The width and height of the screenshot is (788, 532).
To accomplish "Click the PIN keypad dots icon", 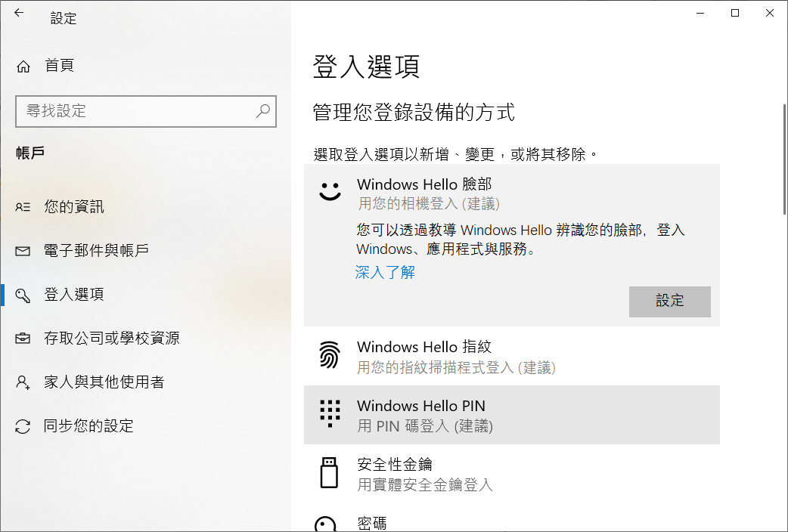I will point(330,414).
